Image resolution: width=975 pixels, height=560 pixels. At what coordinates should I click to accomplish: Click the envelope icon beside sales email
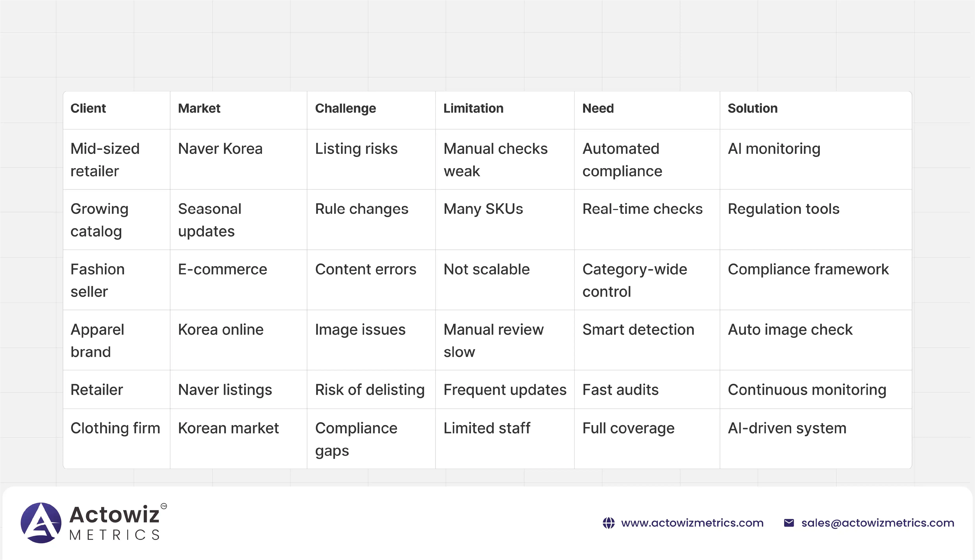point(789,523)
